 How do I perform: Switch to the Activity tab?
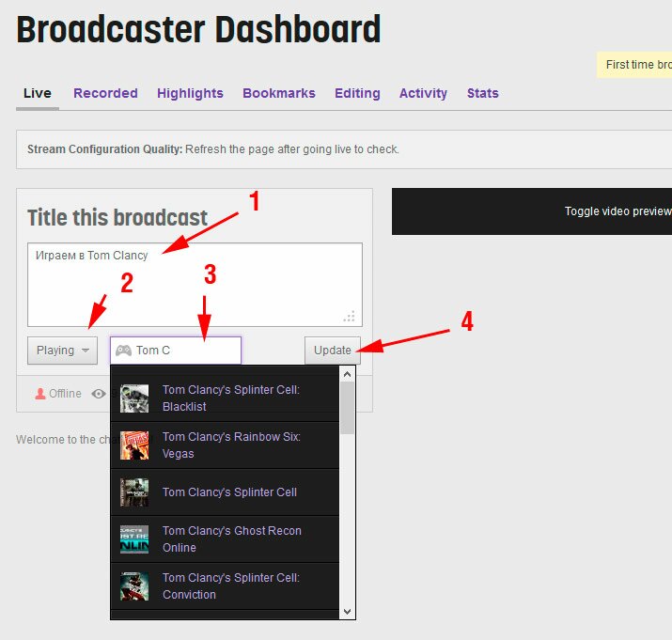click(x=423, y=93)
